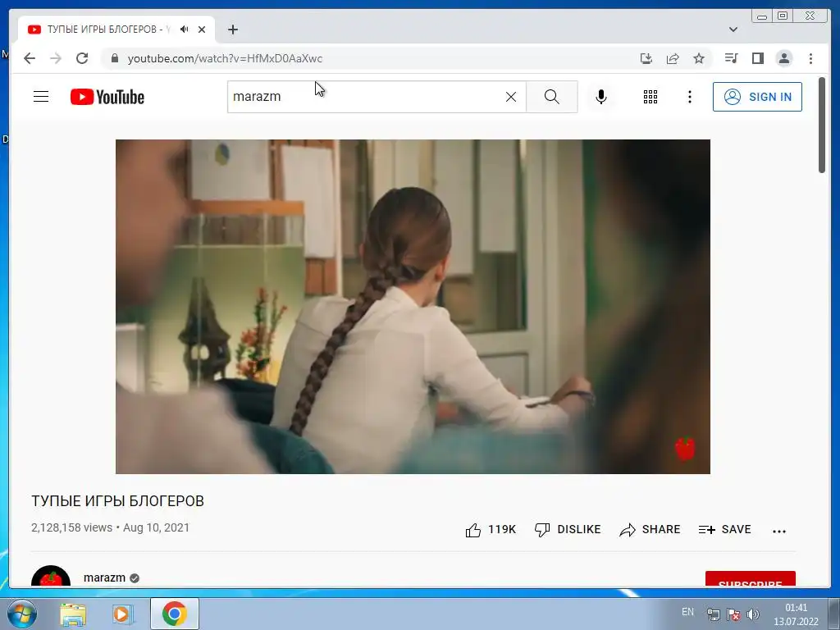Open marazm channel avatar

coord(51,577)
